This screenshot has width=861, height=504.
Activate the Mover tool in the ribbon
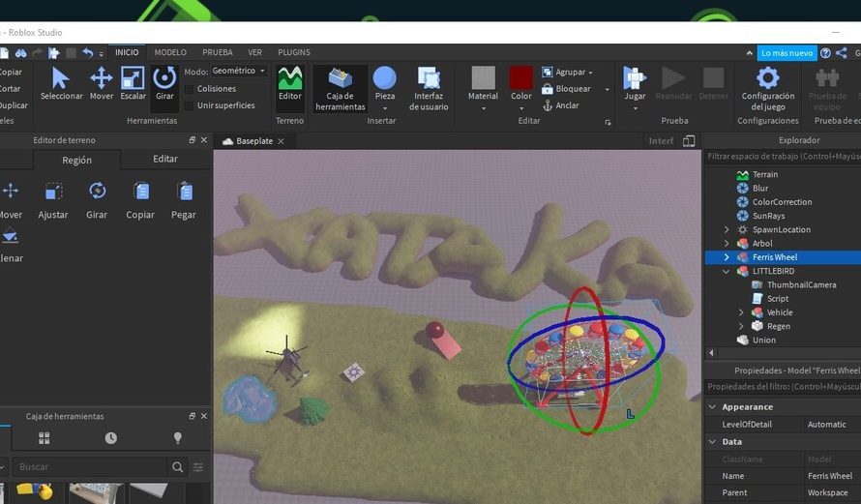tap(101, 84)
